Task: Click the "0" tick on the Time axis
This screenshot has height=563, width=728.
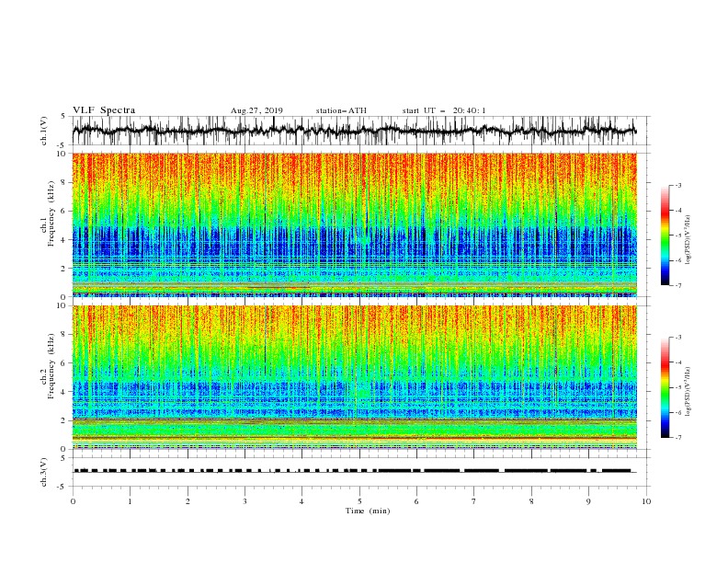Action: point(73,501)
